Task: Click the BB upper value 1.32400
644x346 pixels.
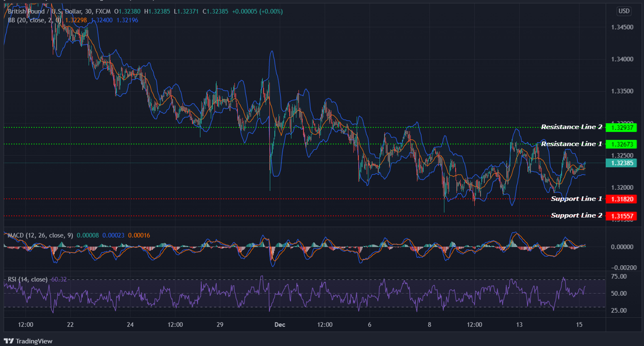Action: pos(102,20)
